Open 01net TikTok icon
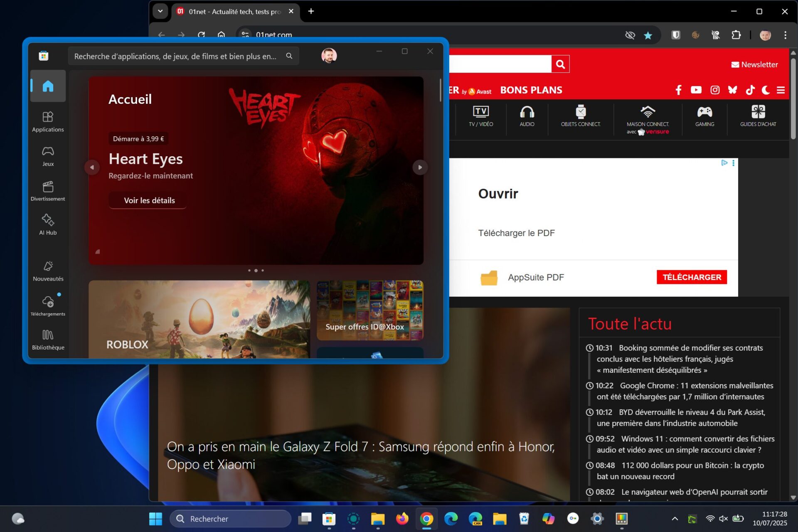 (750, 90)
